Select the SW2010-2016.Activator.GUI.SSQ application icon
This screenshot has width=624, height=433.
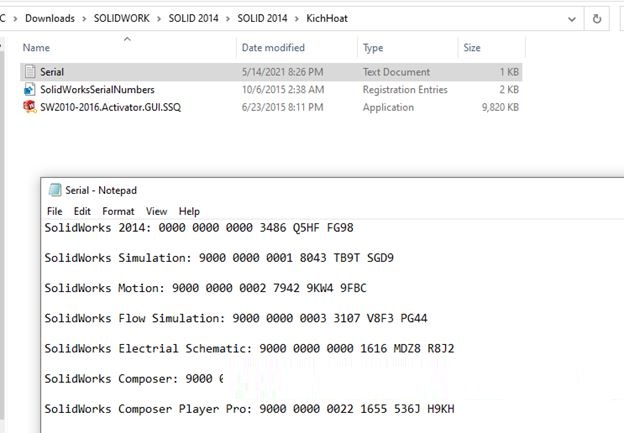pos(29,107)
